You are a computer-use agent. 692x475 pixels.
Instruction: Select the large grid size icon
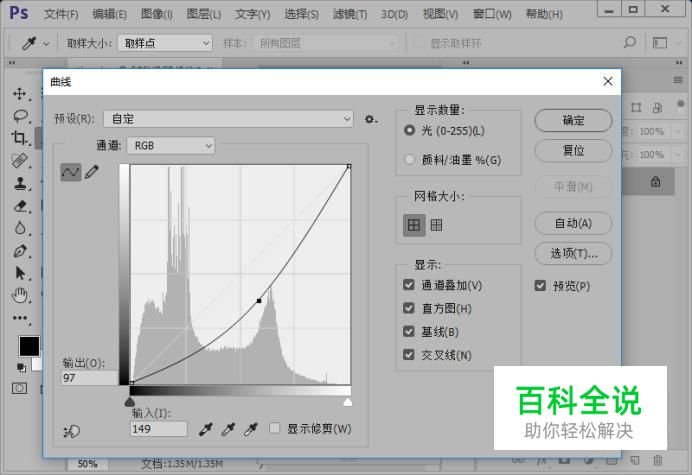click(x=414, y=225)
